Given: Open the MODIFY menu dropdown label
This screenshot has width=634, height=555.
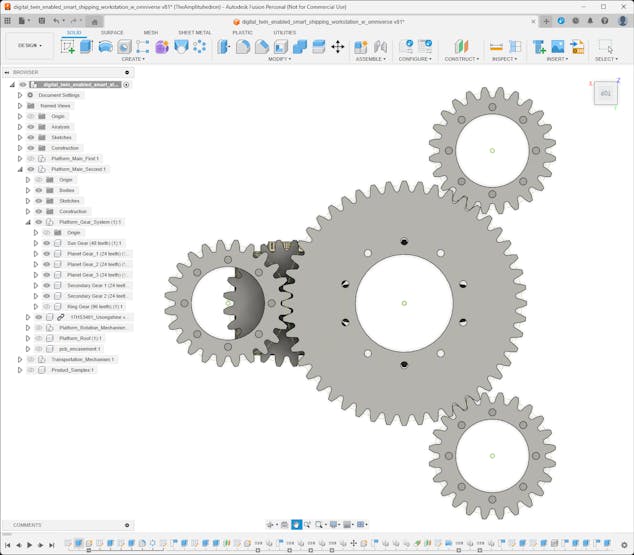Looking at the screenshot, I should coord(280,59).
